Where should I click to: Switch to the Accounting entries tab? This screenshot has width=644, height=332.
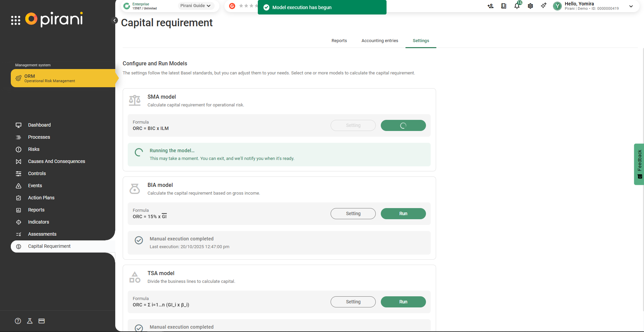click(x=379, y=41)
